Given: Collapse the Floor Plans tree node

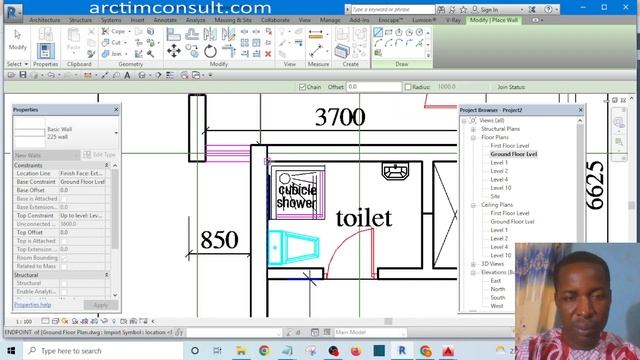Looking at the screenshot, I should (473, 138).
